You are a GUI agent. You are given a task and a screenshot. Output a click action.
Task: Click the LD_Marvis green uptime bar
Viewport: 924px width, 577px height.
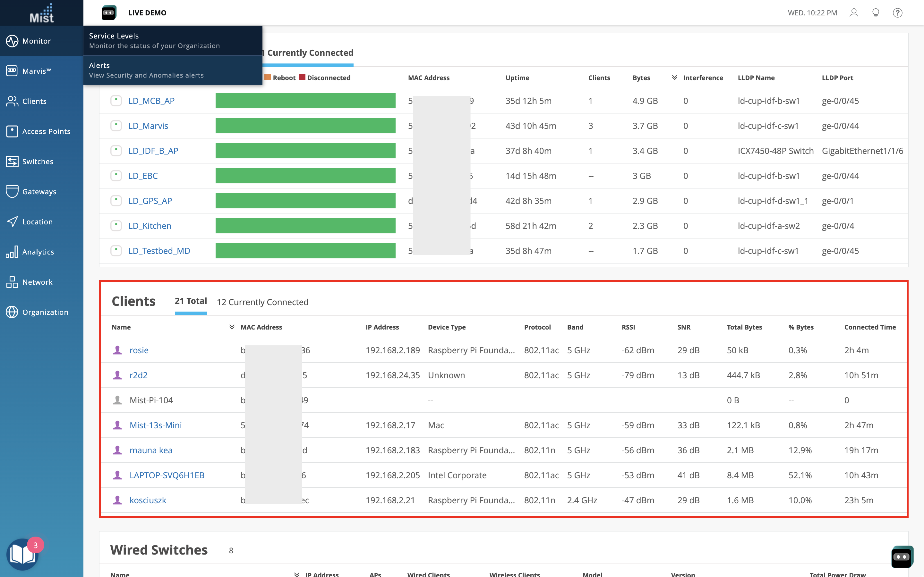click(305, 126)
